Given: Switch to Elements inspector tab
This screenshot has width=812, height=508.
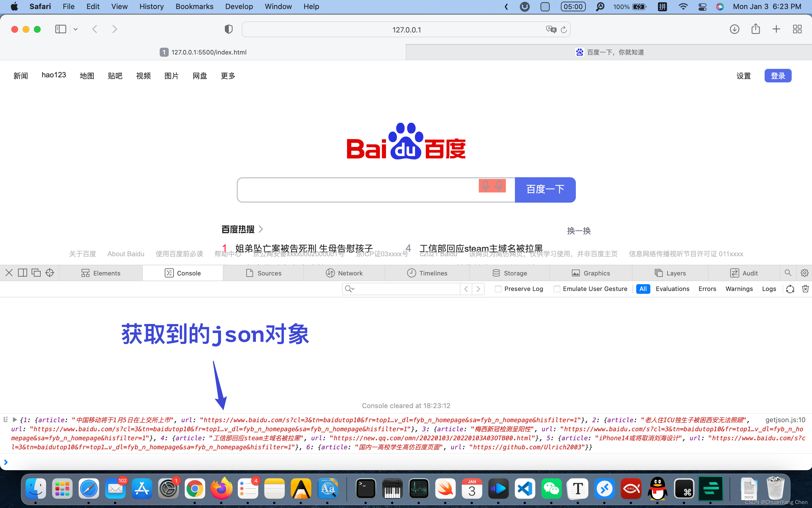Looking at the screenshot, I should [101, 273].
